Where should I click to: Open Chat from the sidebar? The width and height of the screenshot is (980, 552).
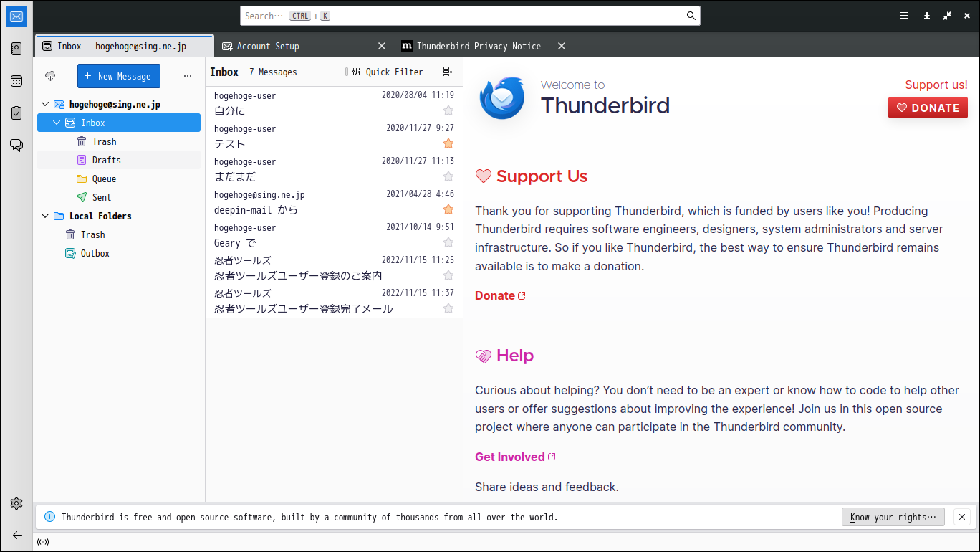pos(16,145)
